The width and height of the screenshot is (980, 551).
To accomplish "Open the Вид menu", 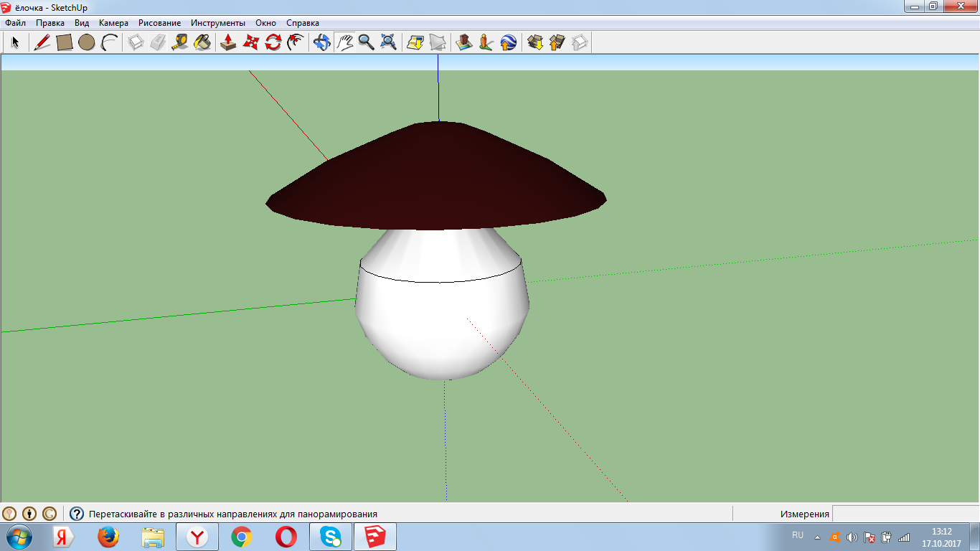I will [82, 23].
